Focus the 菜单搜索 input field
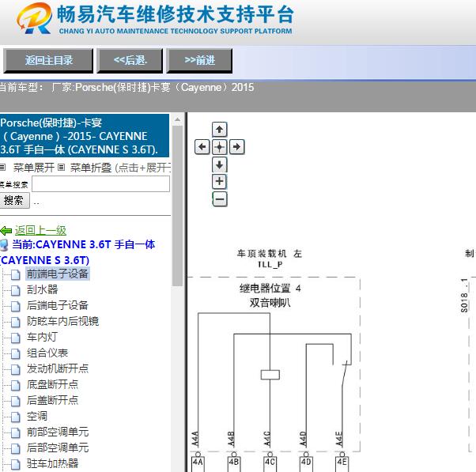Image resolution: width=476 pixels, height=472 pixels. 100,184
